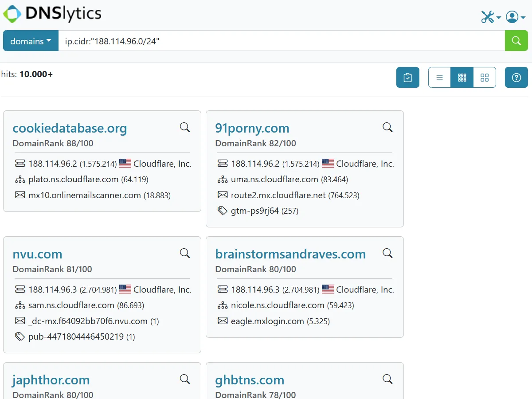Click hits 10.000+ result count
Image resolution: width=532 pixels, height=399 pixels.
[x=27, y=74]
